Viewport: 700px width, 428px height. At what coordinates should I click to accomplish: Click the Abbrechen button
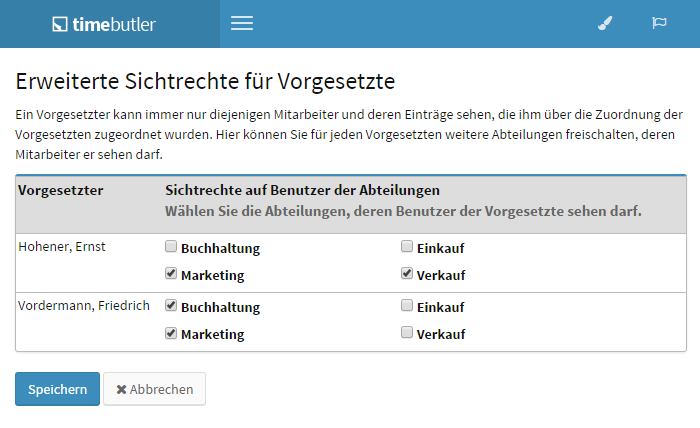154,389
